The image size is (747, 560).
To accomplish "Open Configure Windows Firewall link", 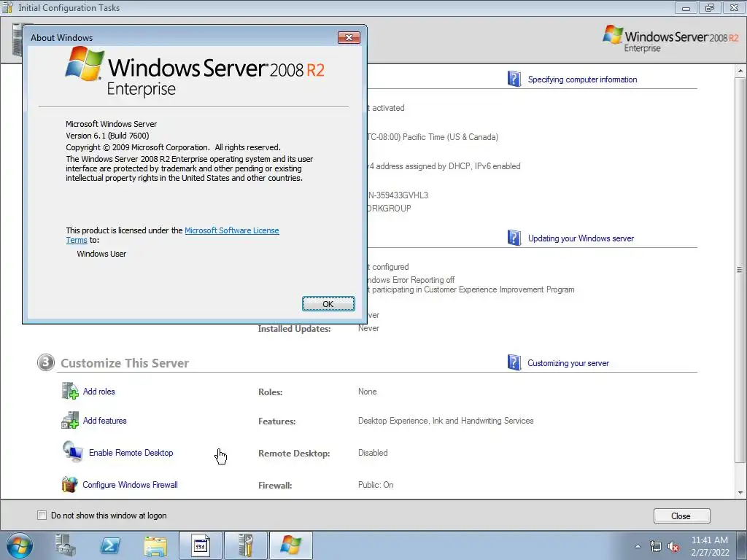I will pyautogui.click(x=130, y=485).
